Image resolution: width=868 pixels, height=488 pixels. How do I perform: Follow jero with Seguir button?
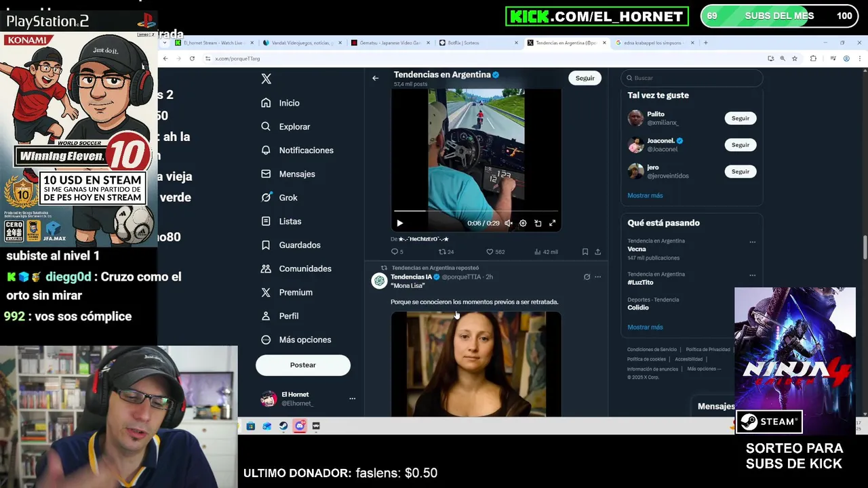(741, 171)
